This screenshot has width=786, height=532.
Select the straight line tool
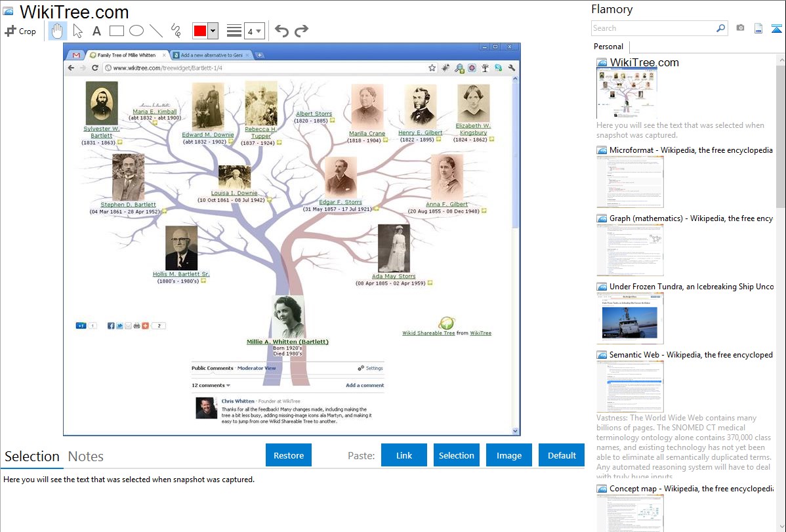156,31
